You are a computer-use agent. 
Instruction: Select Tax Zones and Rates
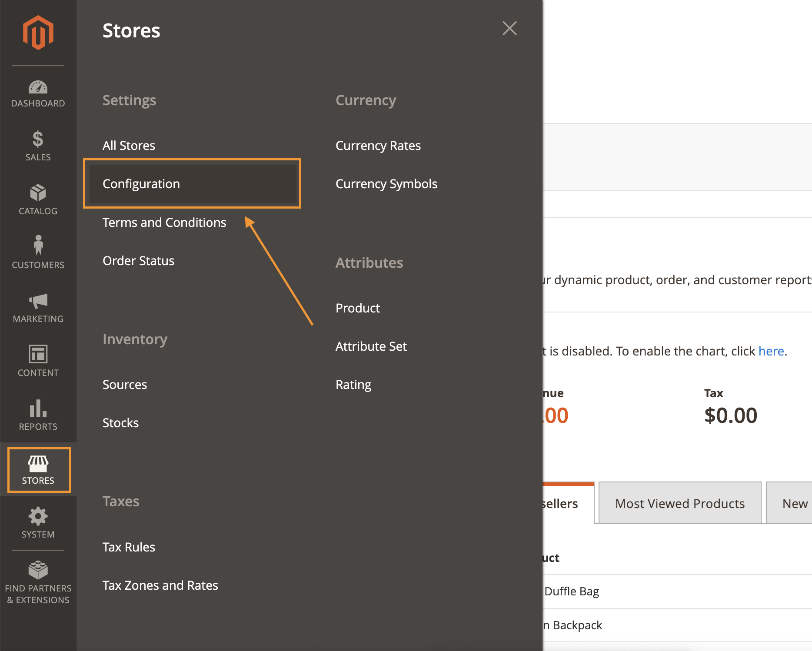tap(160, 585)
